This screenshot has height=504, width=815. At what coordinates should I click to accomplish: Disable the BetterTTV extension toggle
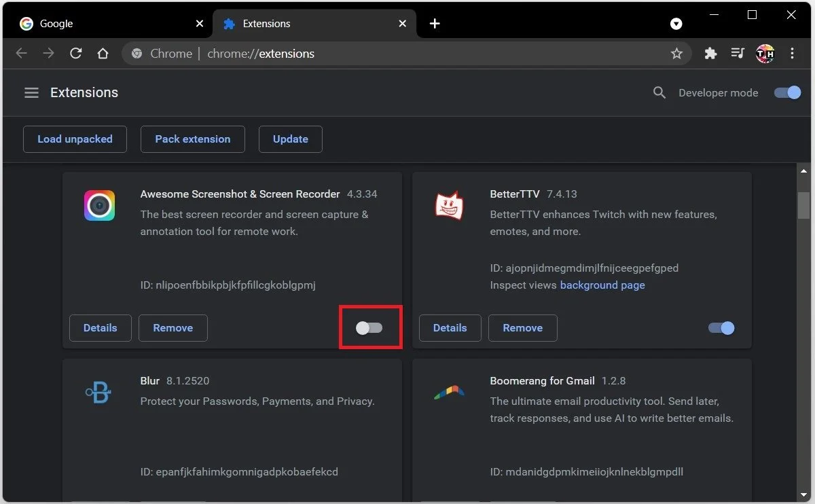[721, 328]
